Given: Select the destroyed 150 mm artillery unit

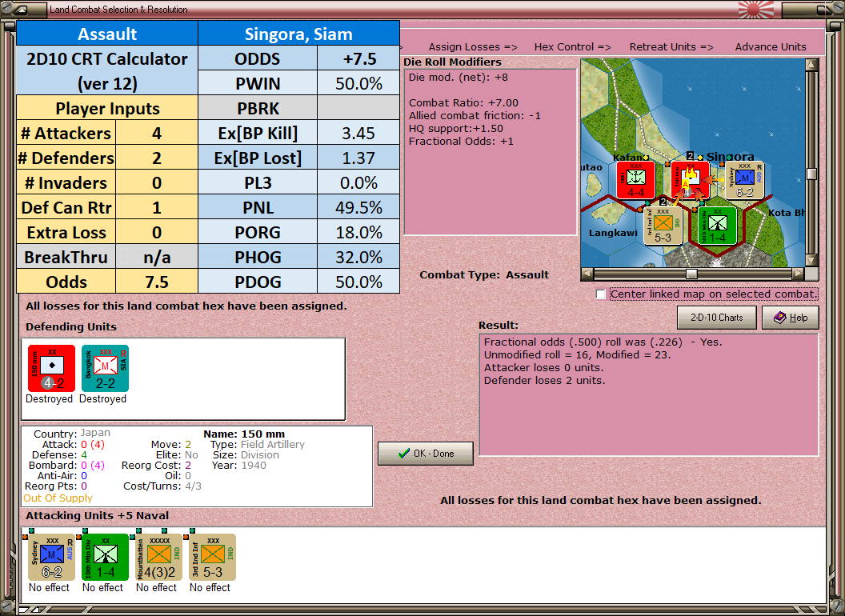Looking at the screenshot, I should point(51,368).
